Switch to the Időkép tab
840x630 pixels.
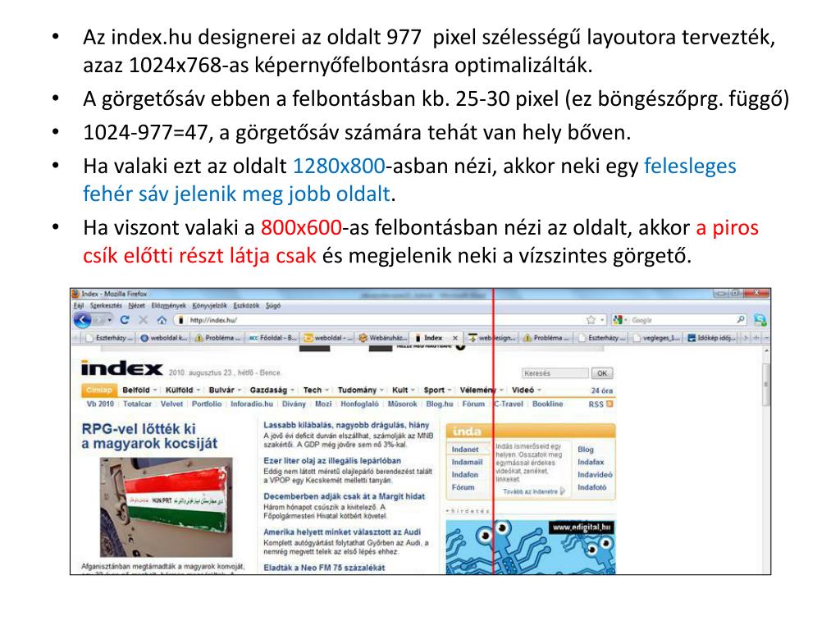pos(712,338)
